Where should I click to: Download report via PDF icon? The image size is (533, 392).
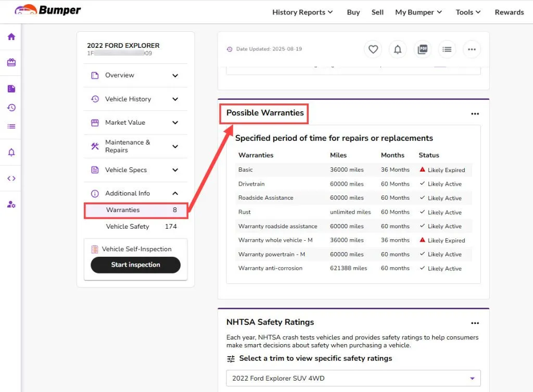pyautogui.click(x=422, y=49)
